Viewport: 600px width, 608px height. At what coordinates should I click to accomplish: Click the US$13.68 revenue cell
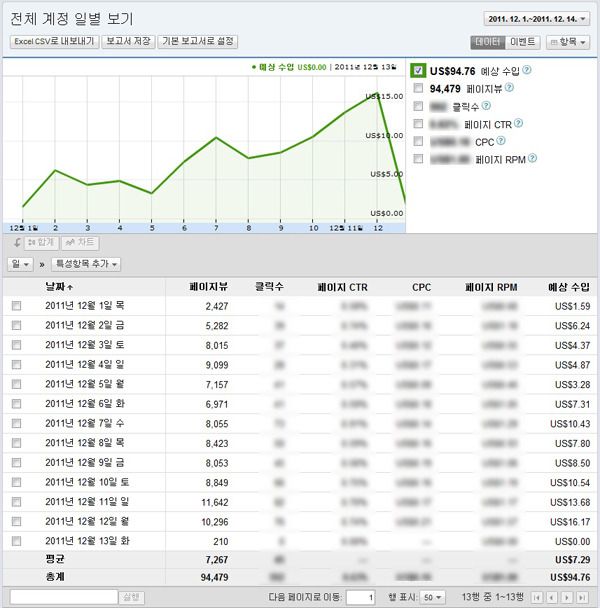pyautogui.click(x=570, y=502)
